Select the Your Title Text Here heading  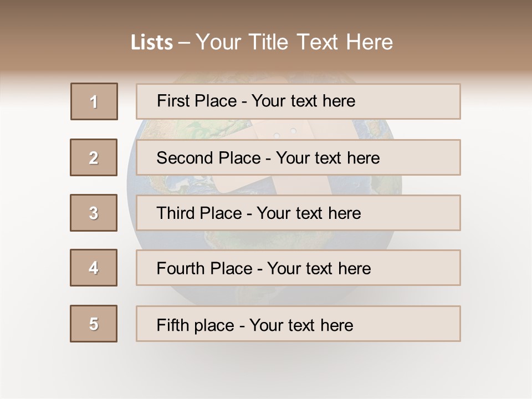click(x=294, y=42)
